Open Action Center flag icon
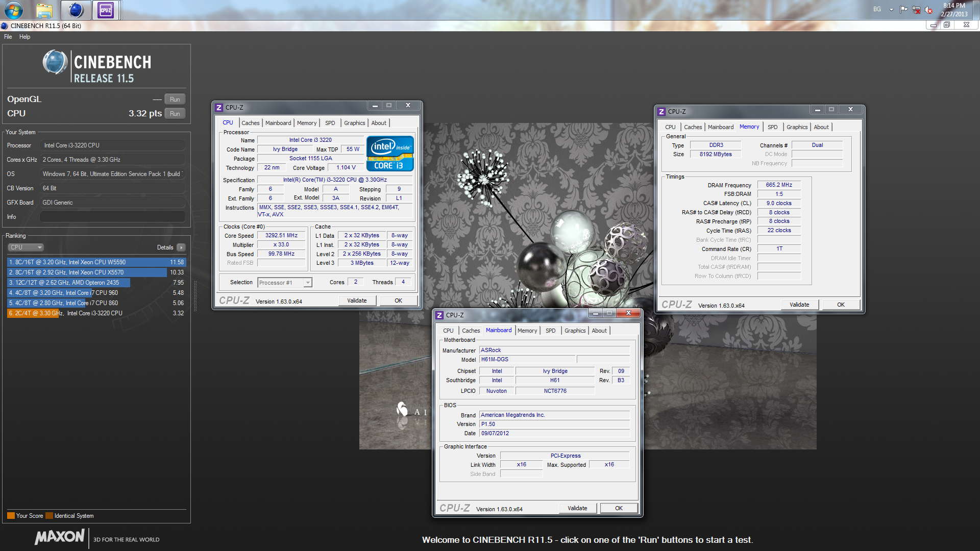Viewport: 980px width, 551px height. pyautogui.click(x=903, y=10)
